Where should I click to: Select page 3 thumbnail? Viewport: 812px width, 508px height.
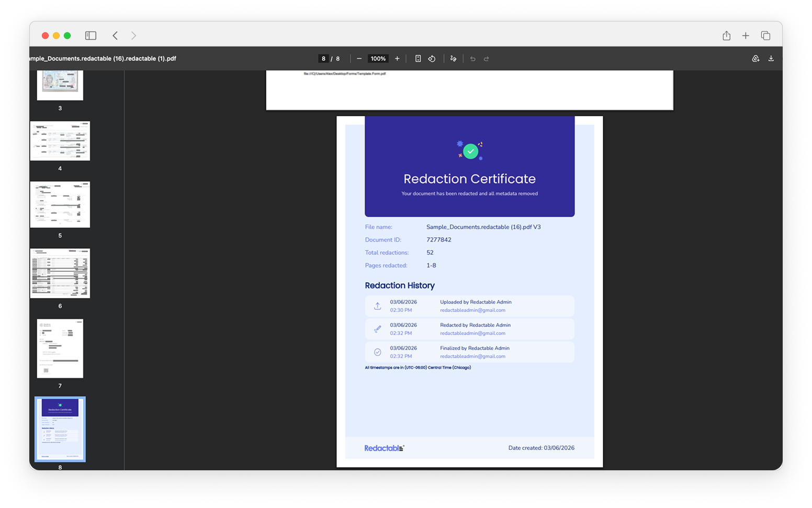[x=60, y=85]
